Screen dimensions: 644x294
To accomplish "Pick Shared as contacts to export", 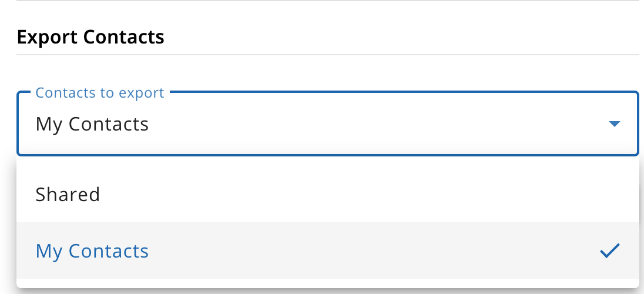I will tap(327, 194).
